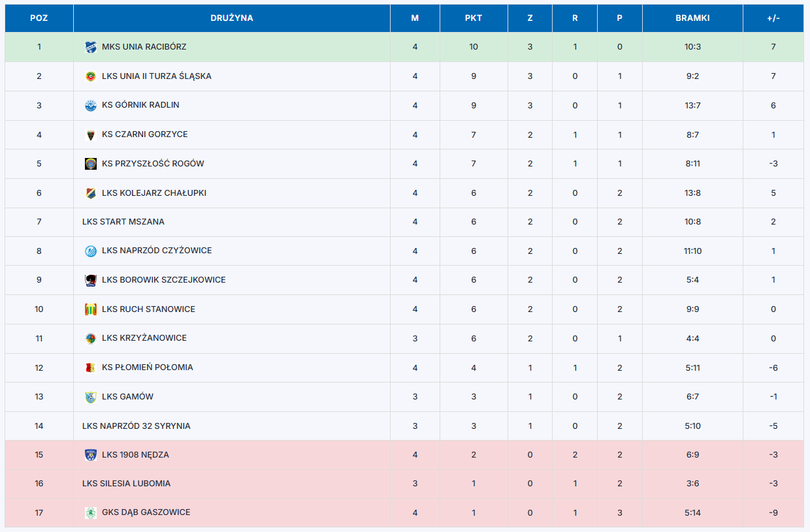Screen dimensions: 810x532
Task: Click the LKS 1908 Nędza crest
Action: click(91, 455)
